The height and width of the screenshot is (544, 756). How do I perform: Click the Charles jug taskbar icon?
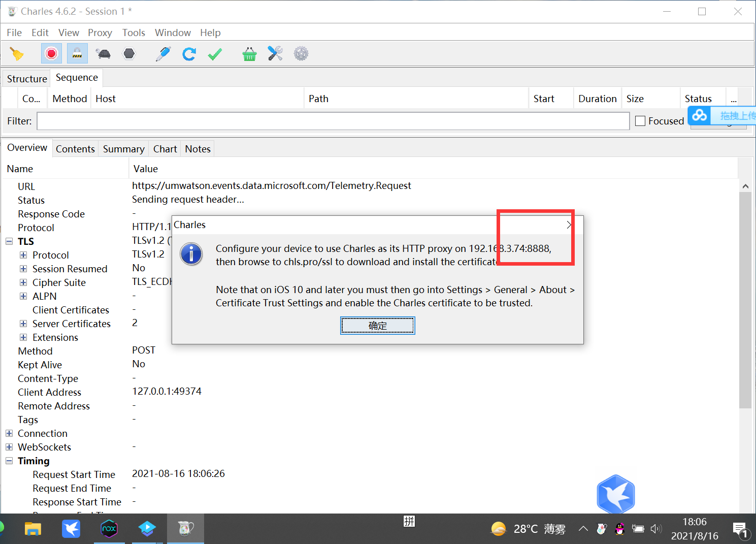click(x=185, y=529)
